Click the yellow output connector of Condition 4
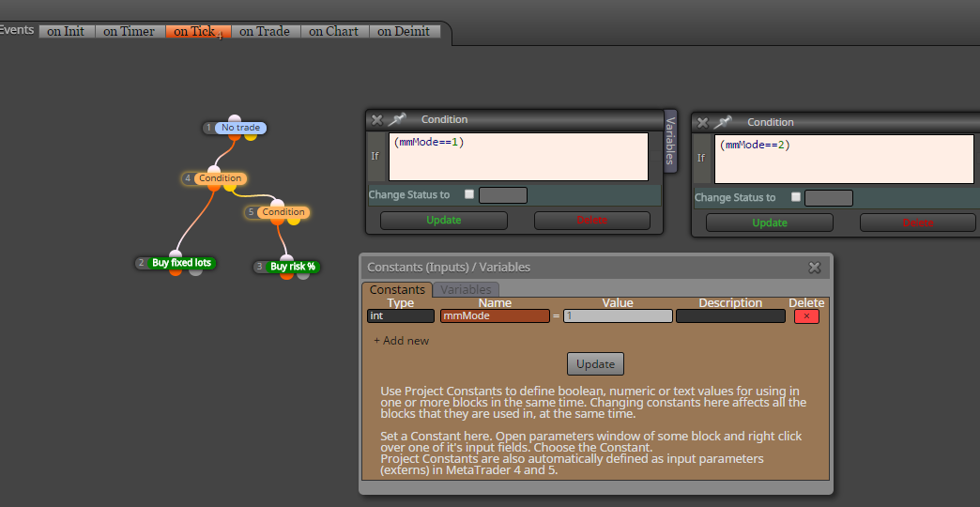The width and height of the screenshot is (980, 507). [x=229, y=186]
